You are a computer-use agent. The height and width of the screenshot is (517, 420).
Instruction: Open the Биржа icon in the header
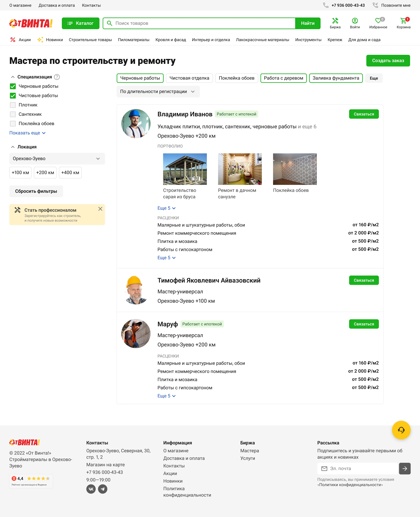335,23
